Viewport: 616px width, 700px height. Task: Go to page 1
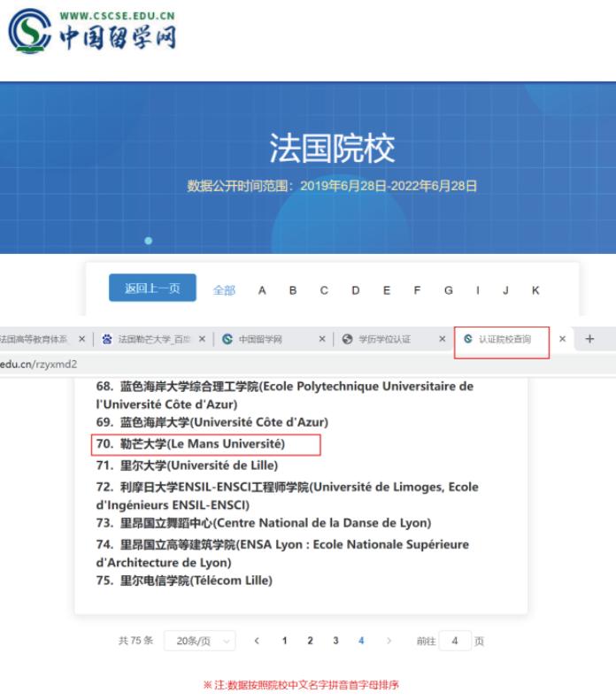click(x=284, y=641)
